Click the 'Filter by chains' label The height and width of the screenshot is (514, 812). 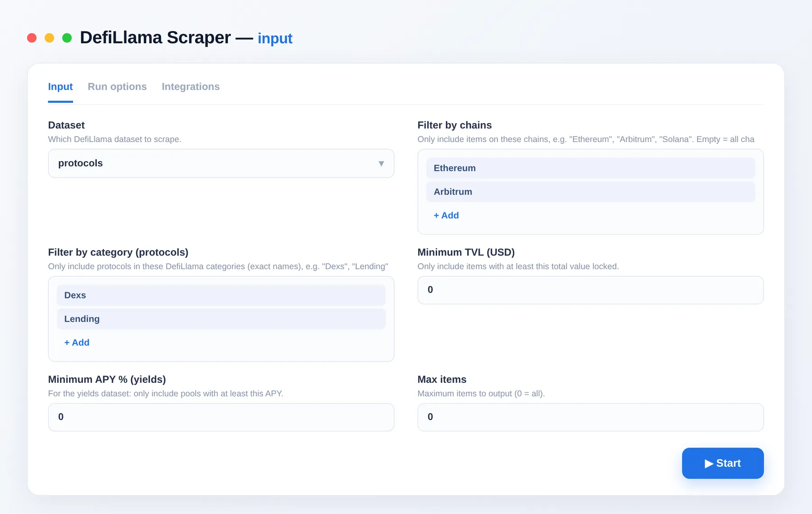455,125
